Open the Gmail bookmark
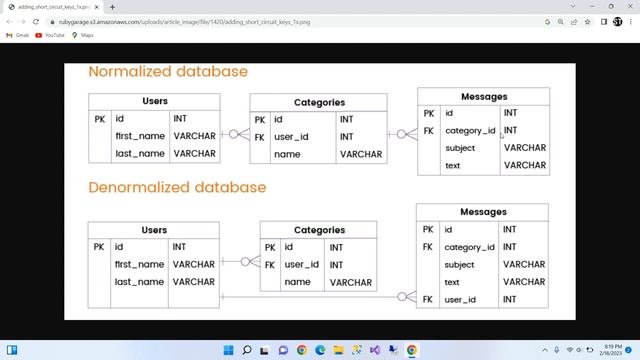The height and width of the screenshot is (360, 640). tap(18, 35)
